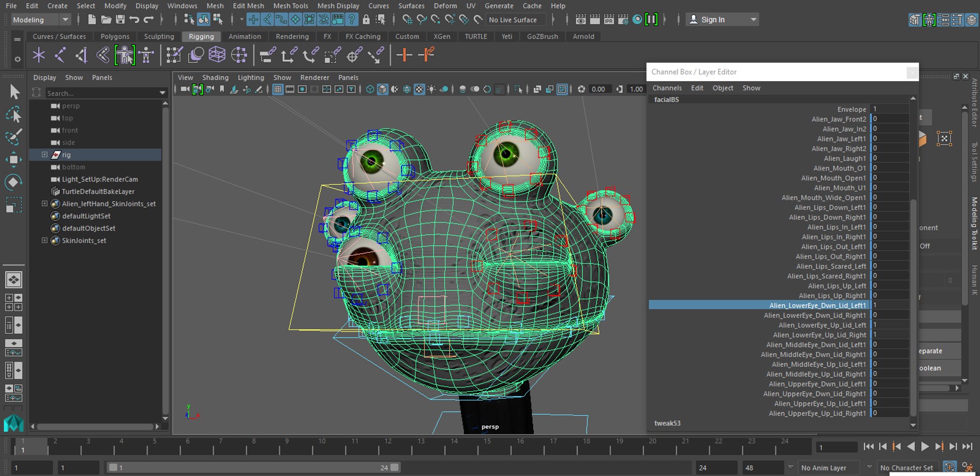The height and width of the screenshot is (476, 980).
Task: Click the Parent Constraint shelf icon
Action: point(267,55)
